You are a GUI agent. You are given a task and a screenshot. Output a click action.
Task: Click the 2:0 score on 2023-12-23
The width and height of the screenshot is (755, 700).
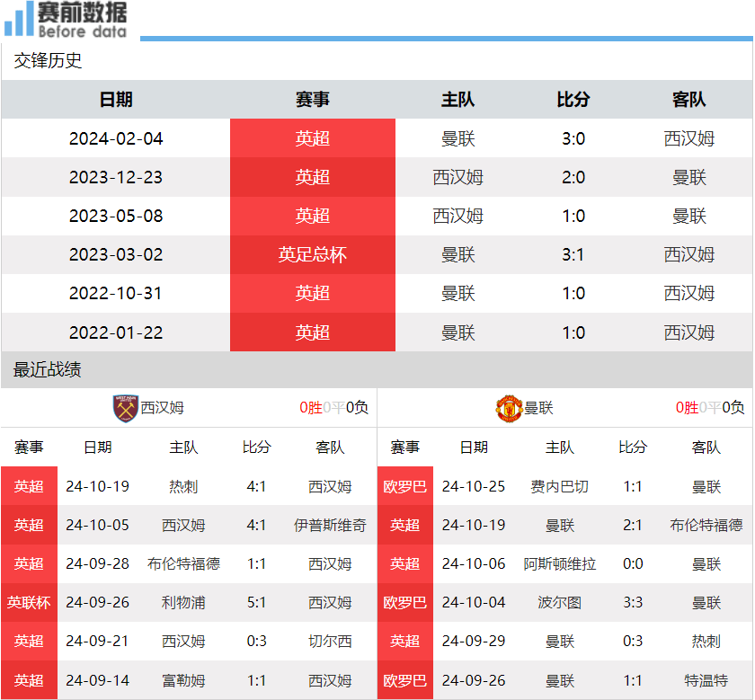point(573,177)
